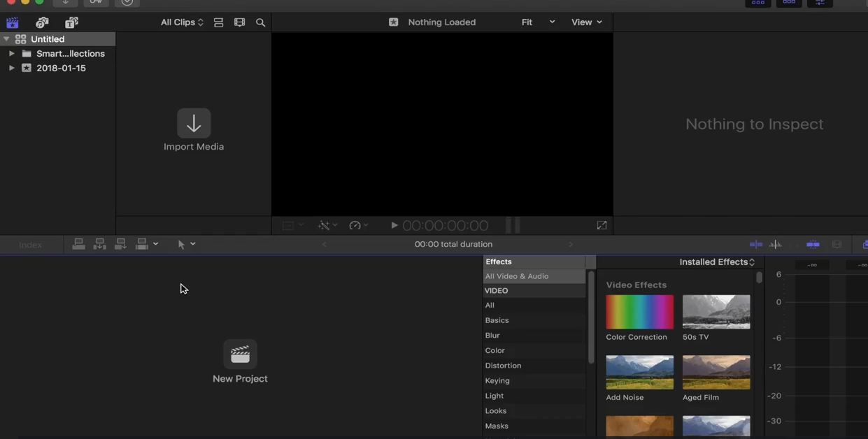
Task: Select the Libraries clapperboard sidebar icon
Action: (x=12, y=22)
